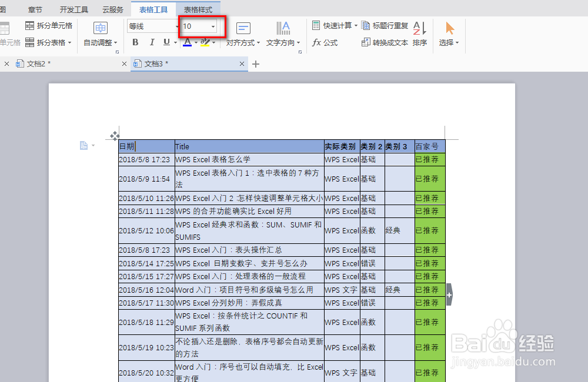Click 已推荐 cell in 2018/5/19 row

pyautogui.click(x=430, y=347)
